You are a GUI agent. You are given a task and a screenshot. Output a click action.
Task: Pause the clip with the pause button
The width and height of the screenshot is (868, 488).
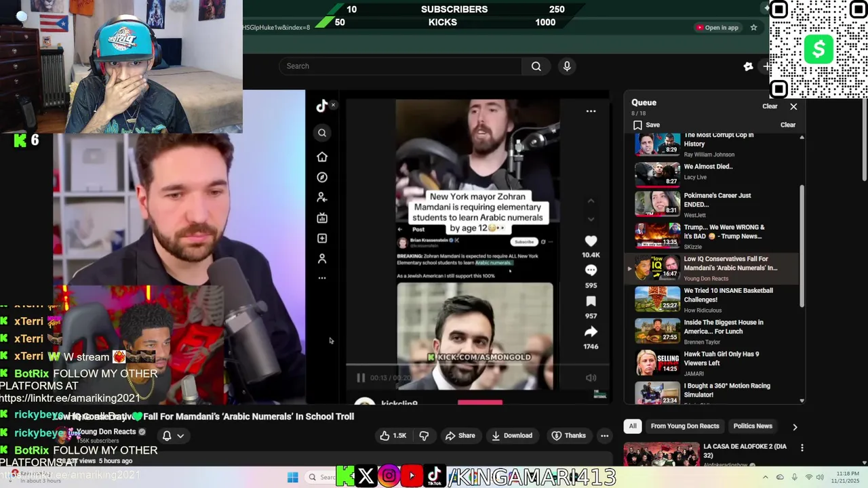(361, 378)
